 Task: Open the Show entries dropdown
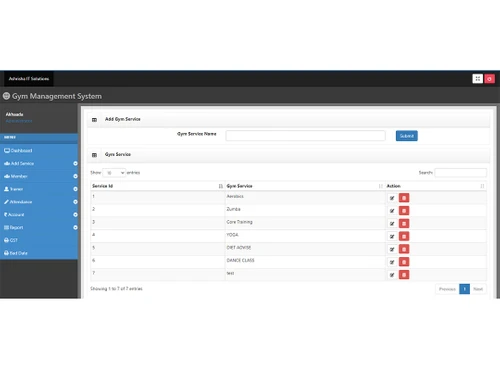pos(114,173)
